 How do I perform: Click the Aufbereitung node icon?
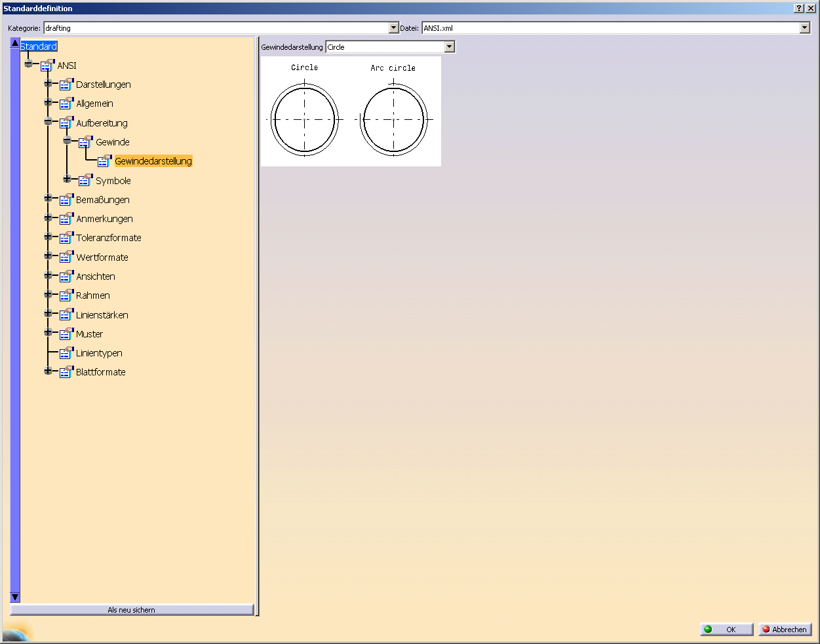point(66,123)
